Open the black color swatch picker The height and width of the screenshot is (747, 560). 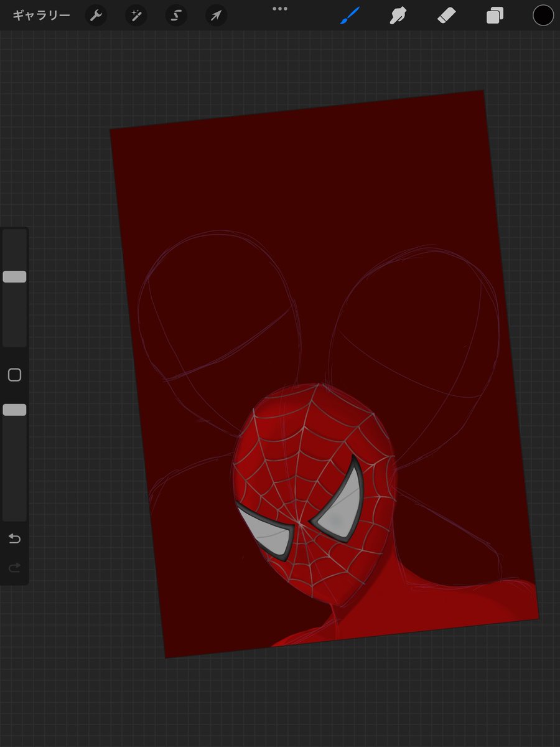(543, 16)
